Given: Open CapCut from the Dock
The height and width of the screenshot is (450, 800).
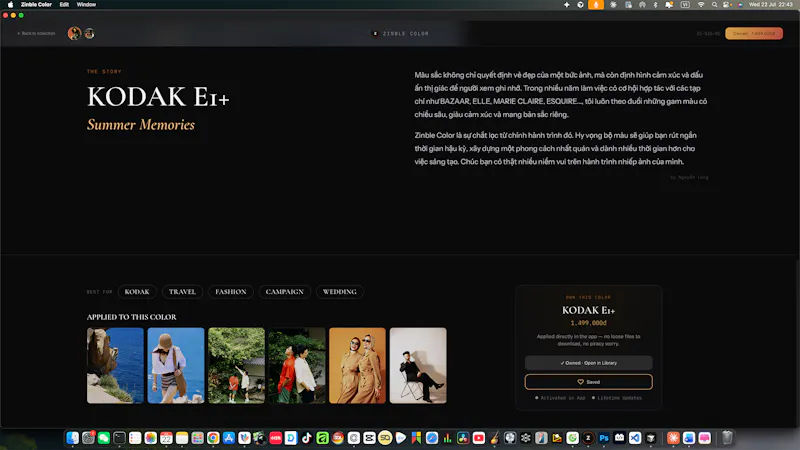Looking at the screenshot, I should point(369,438).
